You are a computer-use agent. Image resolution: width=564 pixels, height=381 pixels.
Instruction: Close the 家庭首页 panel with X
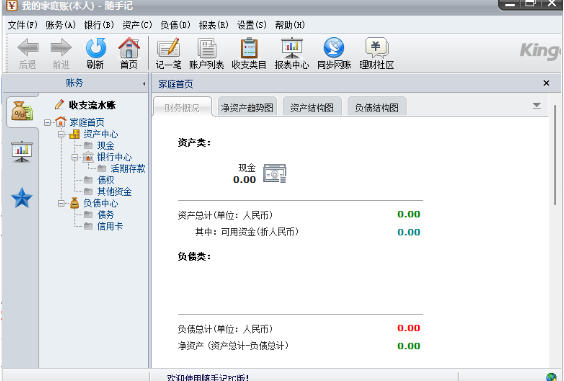coord(546,83)
